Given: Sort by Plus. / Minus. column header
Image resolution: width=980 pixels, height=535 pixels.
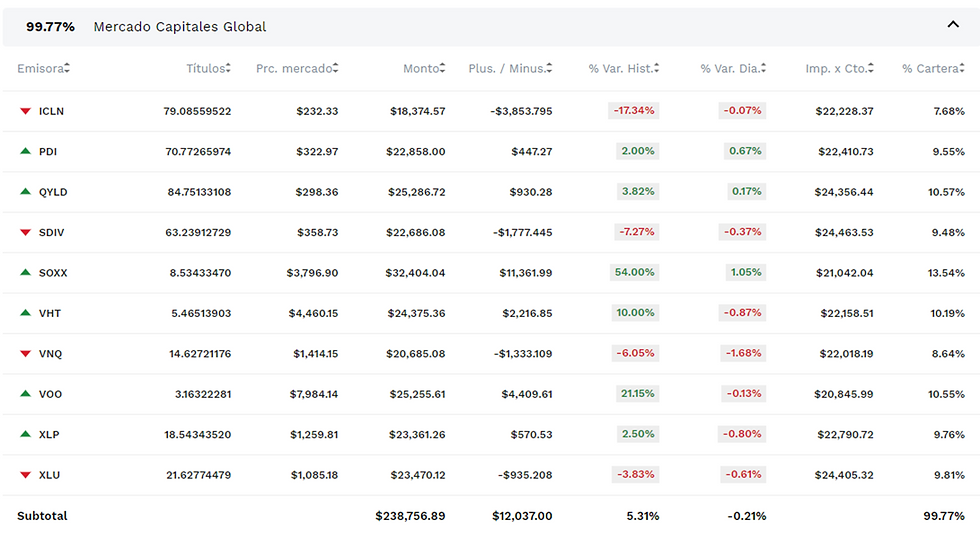Looking at the screenshot, I should click(x=509, y=69).
